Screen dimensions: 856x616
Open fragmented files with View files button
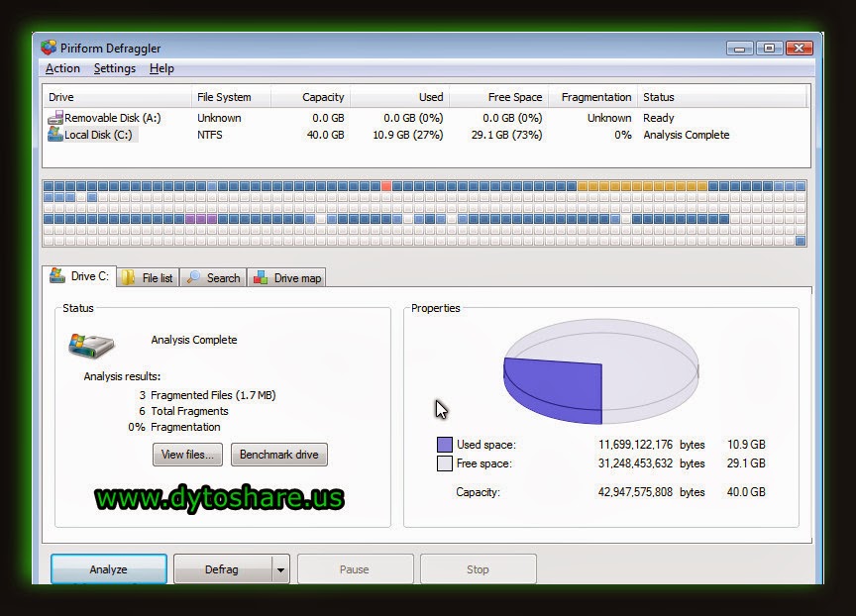(187, 455)
